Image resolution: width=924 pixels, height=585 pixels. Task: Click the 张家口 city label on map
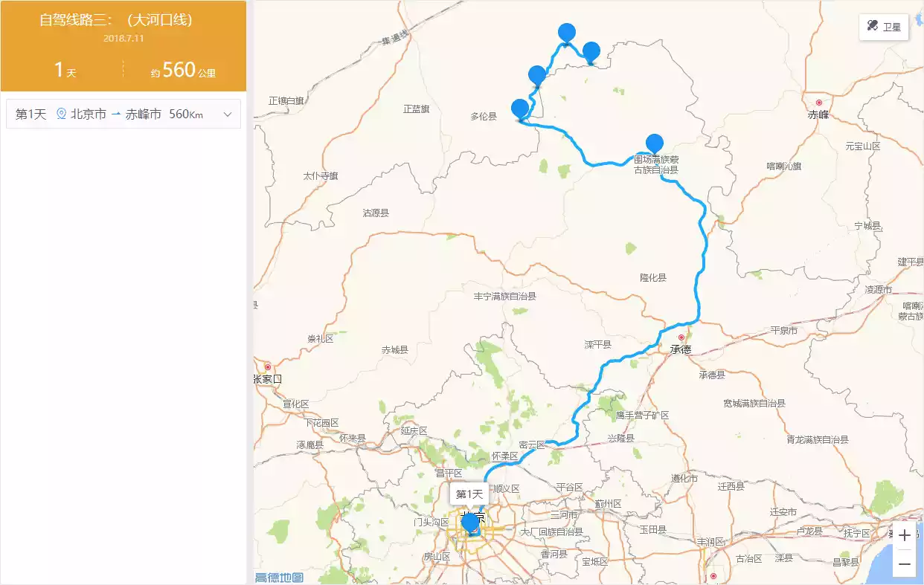[x=268, y=378]
